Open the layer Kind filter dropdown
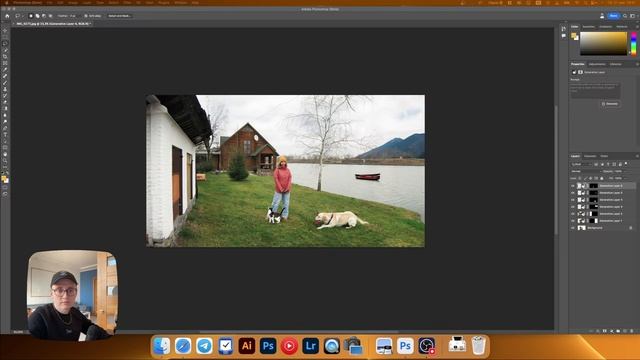 pyautogui.click(x=582, y=164)
